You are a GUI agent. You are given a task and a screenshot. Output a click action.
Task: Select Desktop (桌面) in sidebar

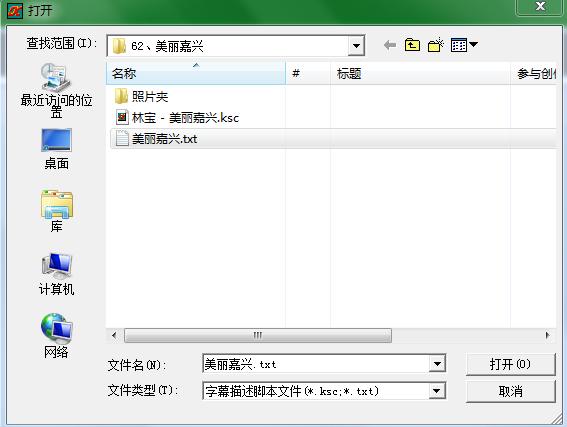click(56, 149)
